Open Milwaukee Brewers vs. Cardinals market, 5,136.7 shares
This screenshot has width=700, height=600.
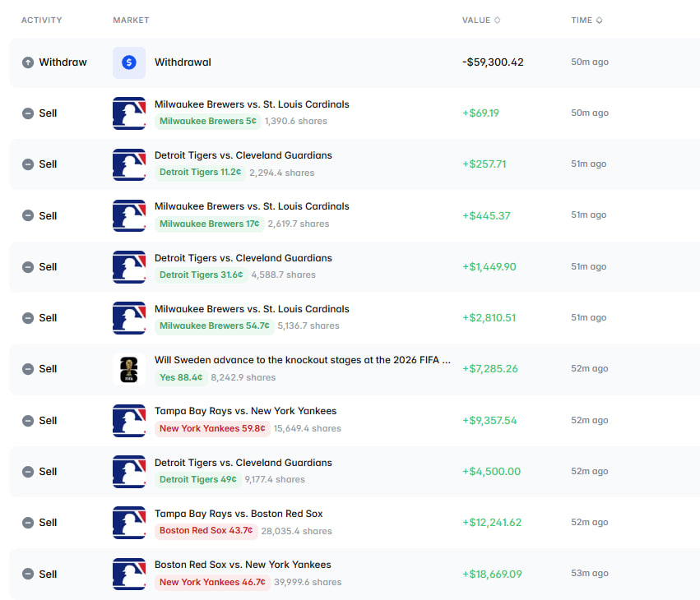coord(252,309)
